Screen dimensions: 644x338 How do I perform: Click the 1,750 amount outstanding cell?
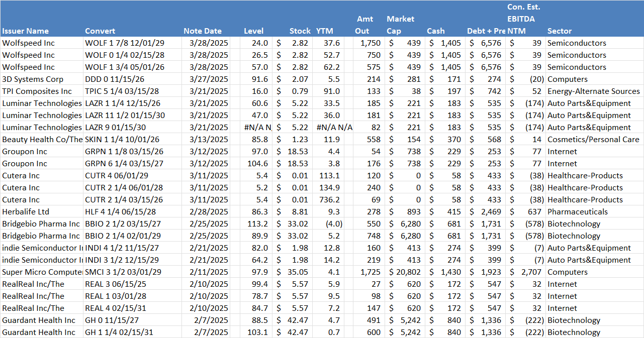pyautogui.click(x=371, y=43)
